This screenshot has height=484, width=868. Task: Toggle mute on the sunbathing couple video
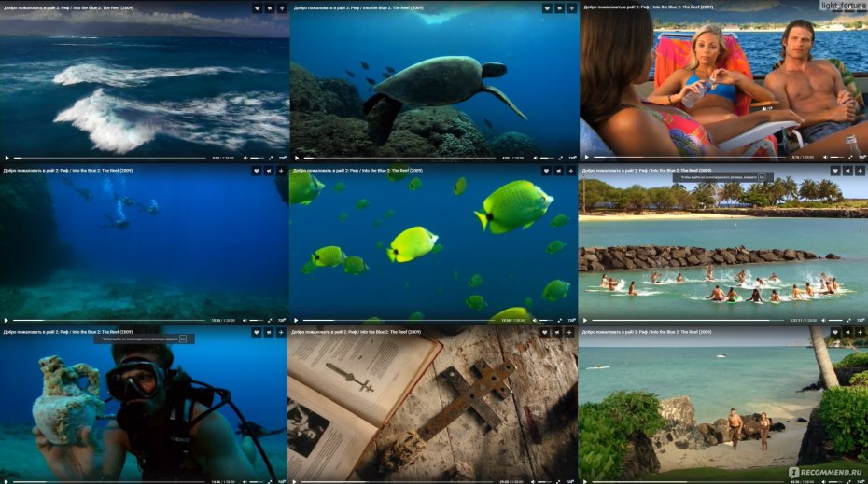826,158
